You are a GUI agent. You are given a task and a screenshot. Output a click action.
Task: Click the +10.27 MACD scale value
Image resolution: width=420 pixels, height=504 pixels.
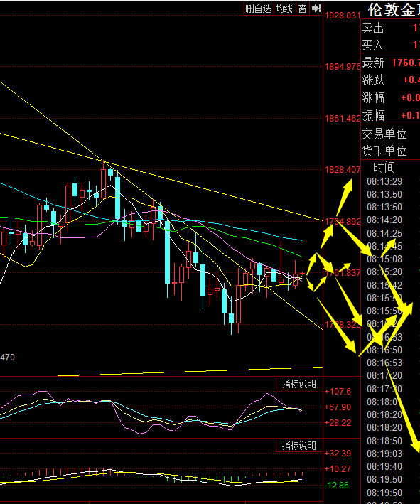coord(338,469)
